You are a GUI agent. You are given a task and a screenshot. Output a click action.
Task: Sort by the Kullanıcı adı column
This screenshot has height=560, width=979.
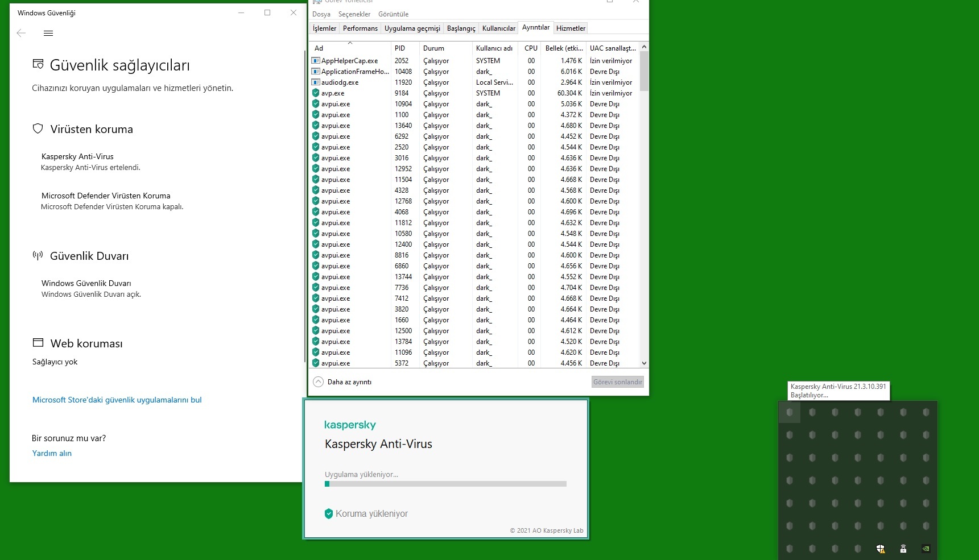[x=494, y=48]
